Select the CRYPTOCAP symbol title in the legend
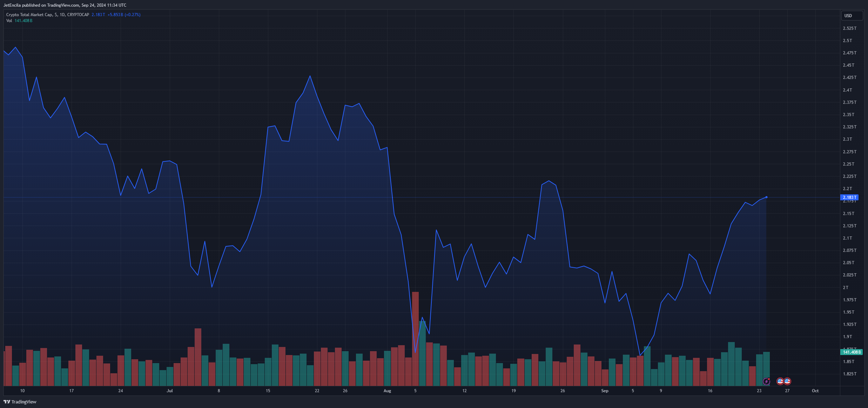This screenshot has height=408, width=868. tap(78, 15)
